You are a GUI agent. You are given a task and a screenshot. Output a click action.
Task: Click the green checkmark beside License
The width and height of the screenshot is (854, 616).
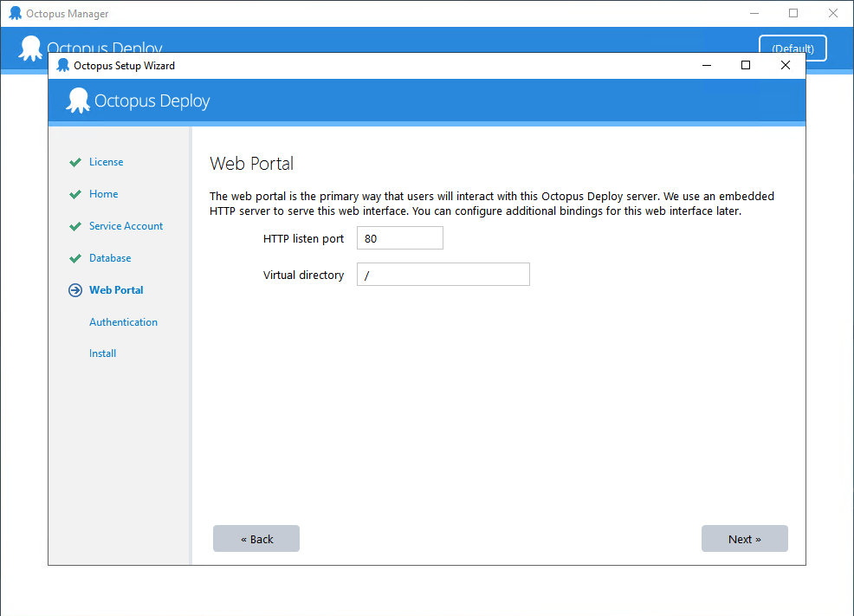(x=75, y=162)
